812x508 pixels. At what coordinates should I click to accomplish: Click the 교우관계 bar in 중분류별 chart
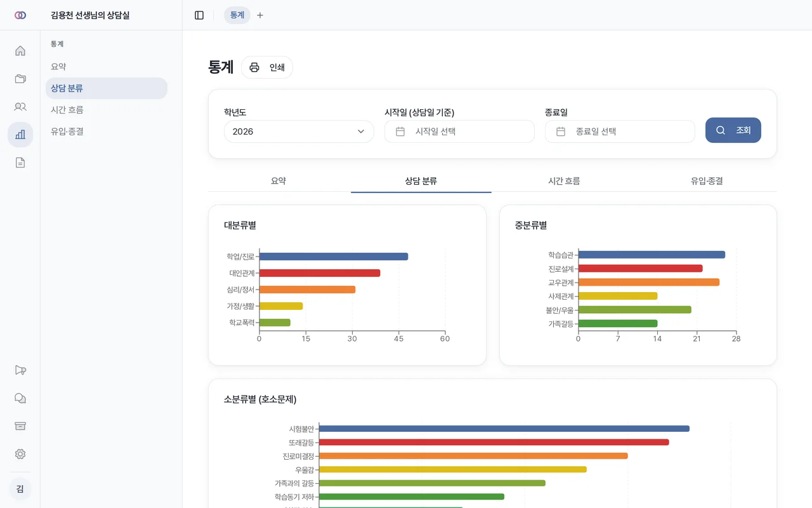click(x=649, y=282)
